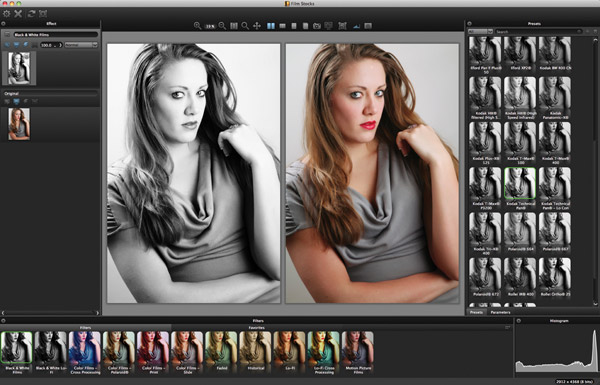The width and height of the screenshot is (600, 385).
Task: Switch to the Presets tab at panel bottom
Action: [476, 312]
